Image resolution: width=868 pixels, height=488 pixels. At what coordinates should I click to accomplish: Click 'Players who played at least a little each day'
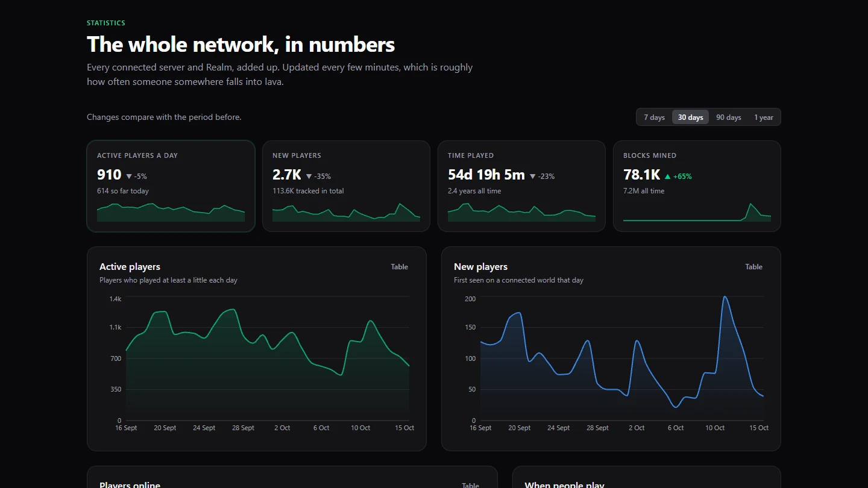tap(168, 280)
